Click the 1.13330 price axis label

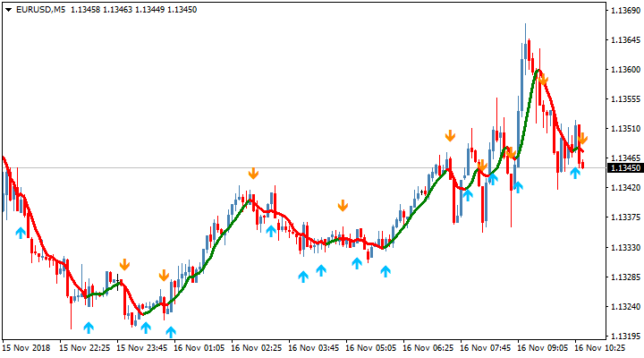click(625, 247)
